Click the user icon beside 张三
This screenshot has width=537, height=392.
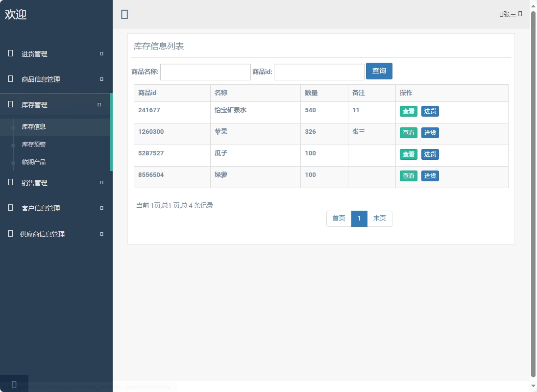500,14
